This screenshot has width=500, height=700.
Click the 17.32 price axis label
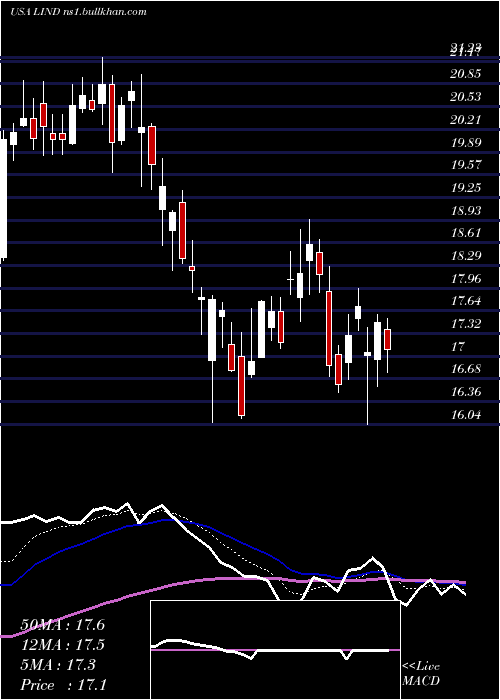(x=466, y=324)
